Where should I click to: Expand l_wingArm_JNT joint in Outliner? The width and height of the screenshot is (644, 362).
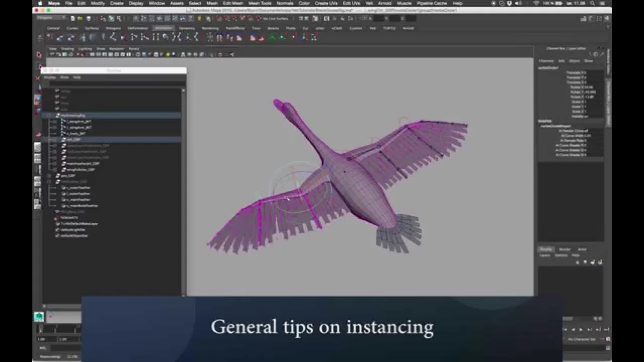(x=55, y=121)
